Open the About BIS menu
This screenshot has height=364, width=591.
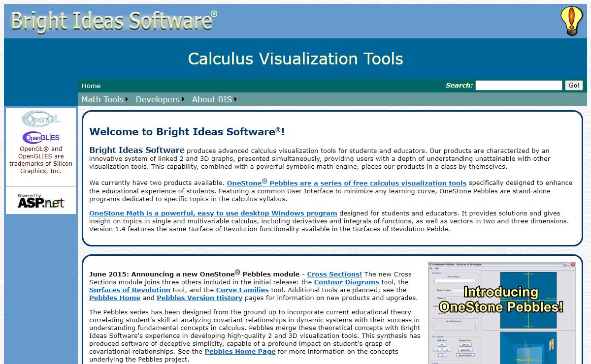pos(212,99)
